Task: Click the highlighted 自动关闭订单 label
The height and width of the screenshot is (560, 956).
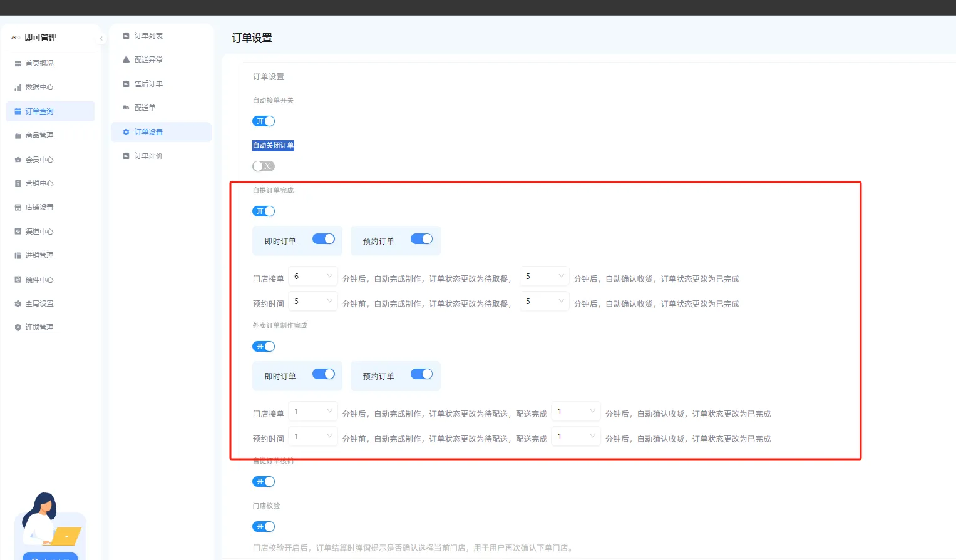Action: click(273, 145)
